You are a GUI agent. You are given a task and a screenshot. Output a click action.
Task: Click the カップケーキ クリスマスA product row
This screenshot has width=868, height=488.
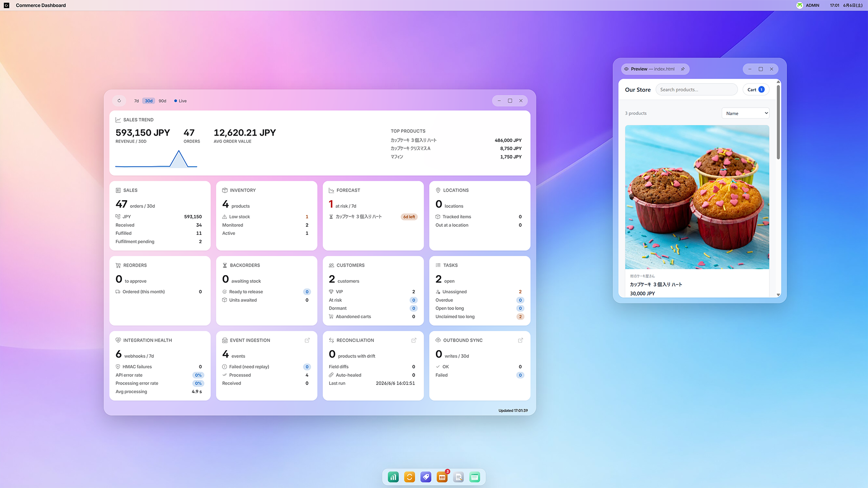(456, 148)
